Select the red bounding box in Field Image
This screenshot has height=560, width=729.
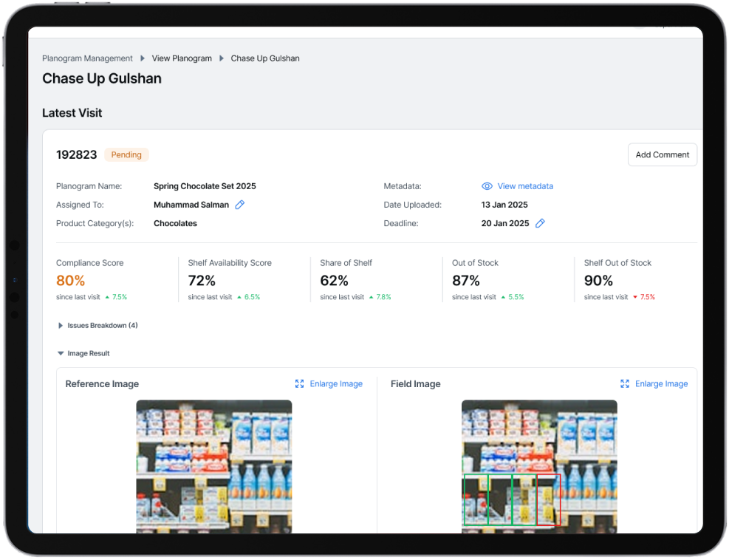point(549,500)
